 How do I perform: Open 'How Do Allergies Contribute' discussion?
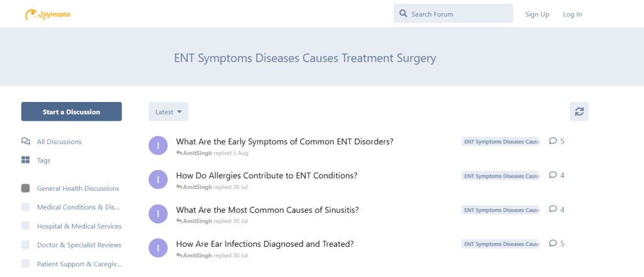(267, 176)
